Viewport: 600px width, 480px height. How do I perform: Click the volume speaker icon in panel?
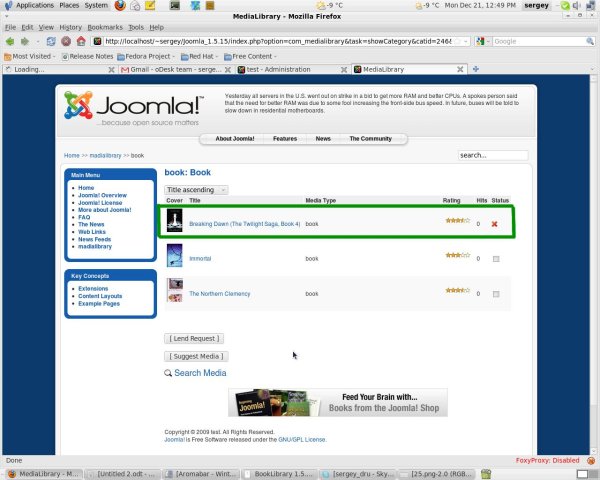[x=576, y=5]
